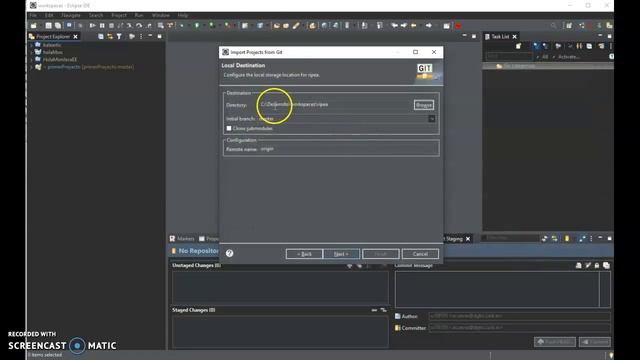Open the Project Explorer view menu dots
Screen dimensions: 640x360
pos(141,36)
